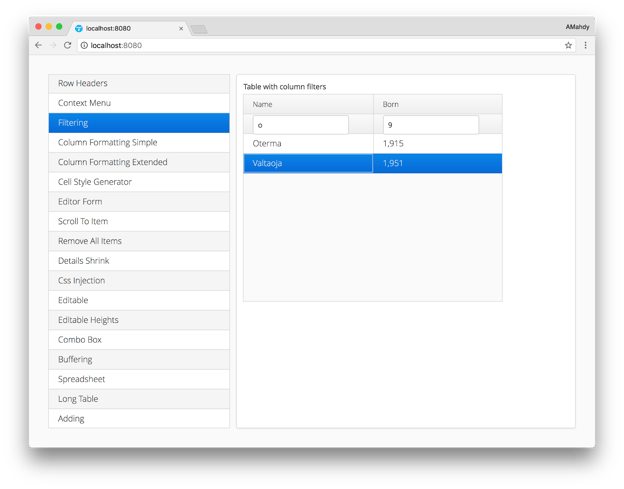Select the Combo Box demo

tap(139, 340)
